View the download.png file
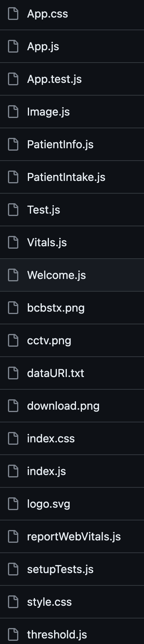144x644 pixels. coord(63,406)
